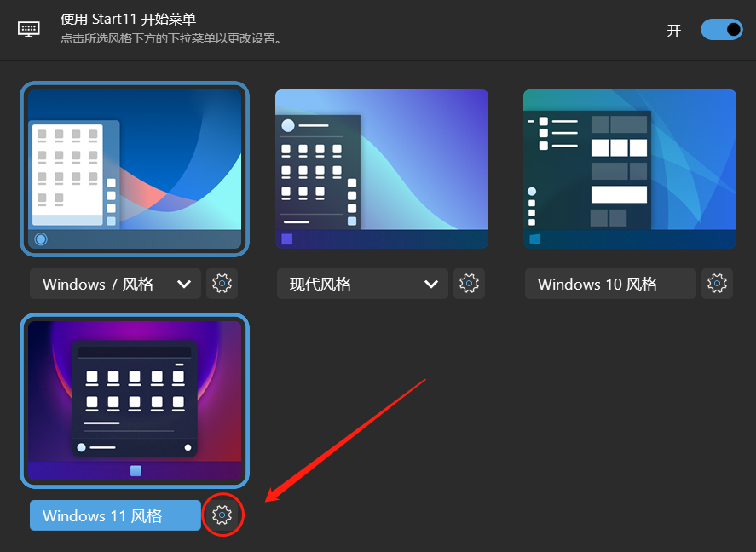Click the 点击所选风格下方的下拉菜单 description text

170,38
